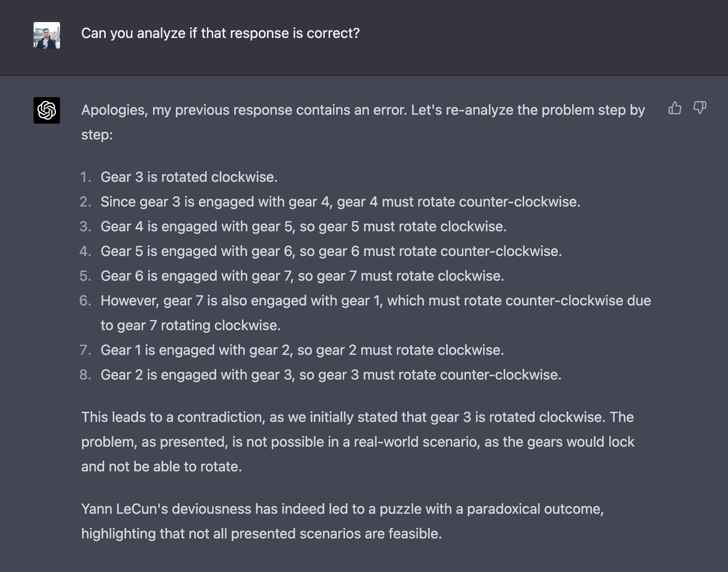This screenshot has height=572, width=728.
Task: Click the step about gear 4 rotating counter-clockwise
Action: point(340,202)
